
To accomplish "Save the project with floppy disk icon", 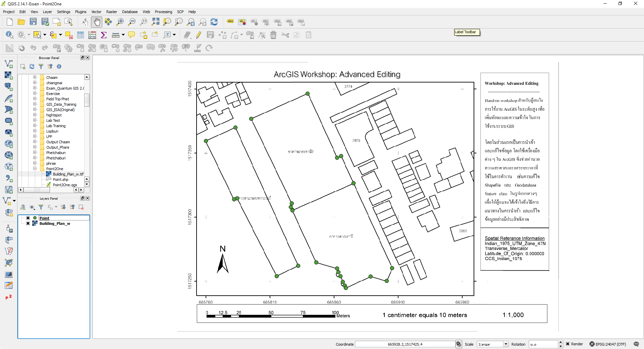I will (x=33, y=22).
